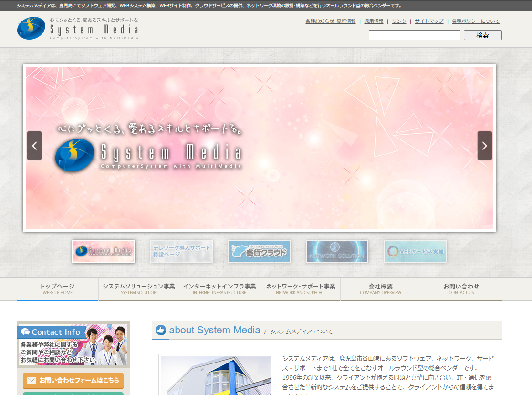Focus the site search text field

pos(415,35)
